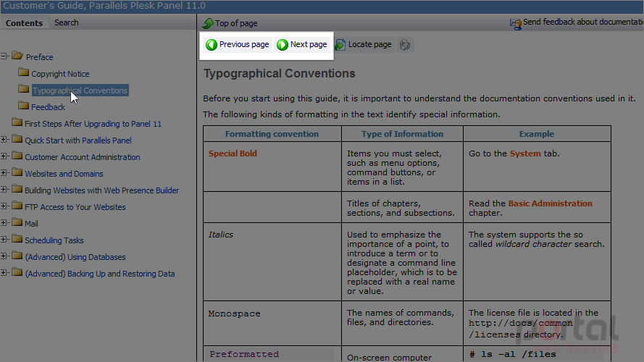Click the Italics table cell

[272, 262]
